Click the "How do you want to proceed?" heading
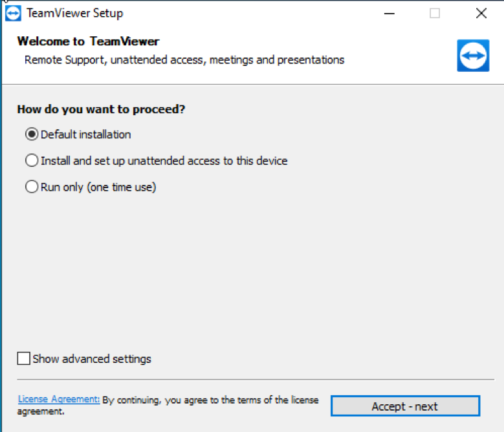 [101, 109]
